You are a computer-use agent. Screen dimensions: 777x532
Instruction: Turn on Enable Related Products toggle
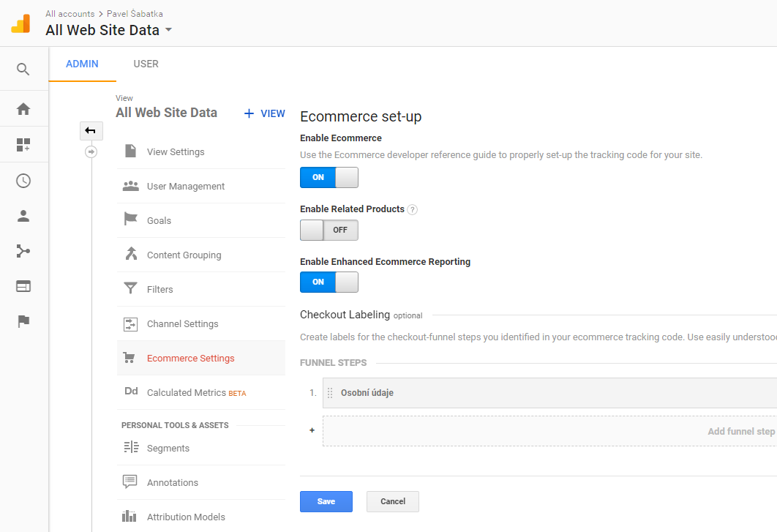click(329, 230)
